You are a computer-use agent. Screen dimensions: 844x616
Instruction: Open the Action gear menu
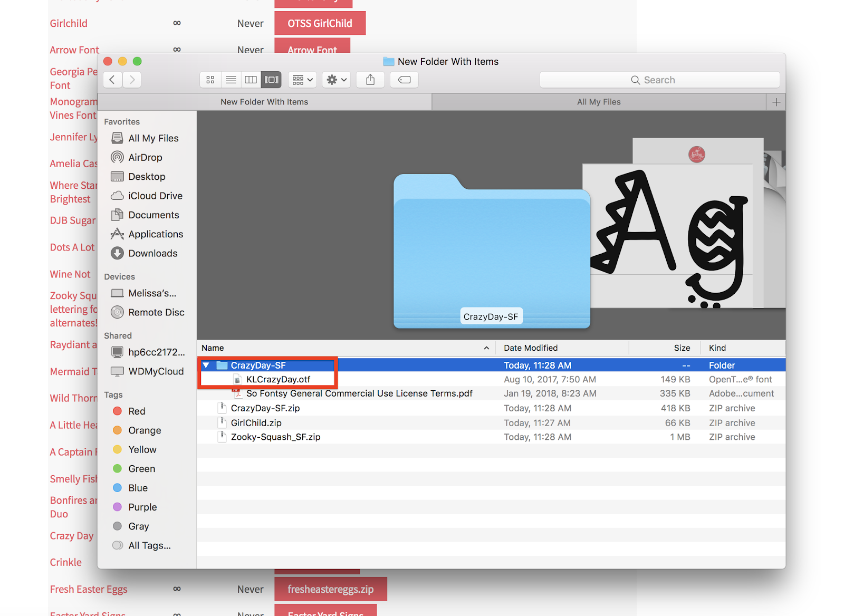(x=337, y=80)
